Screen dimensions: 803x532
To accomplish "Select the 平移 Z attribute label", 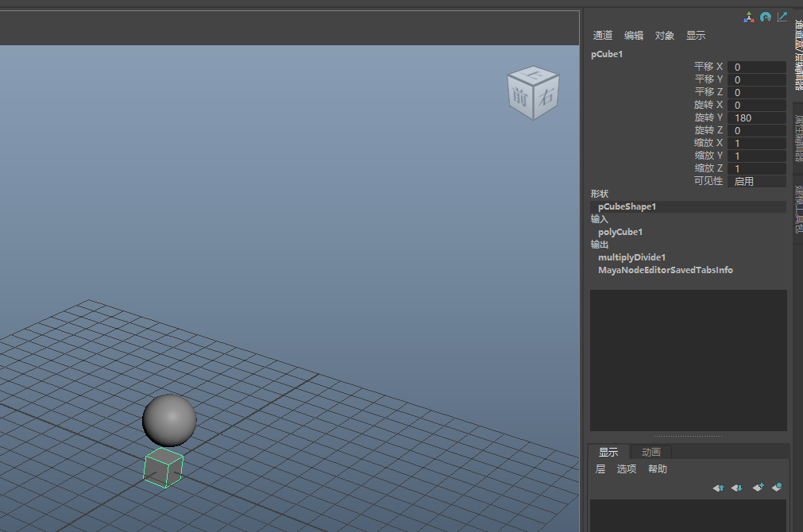I will [x=708, y=92].
